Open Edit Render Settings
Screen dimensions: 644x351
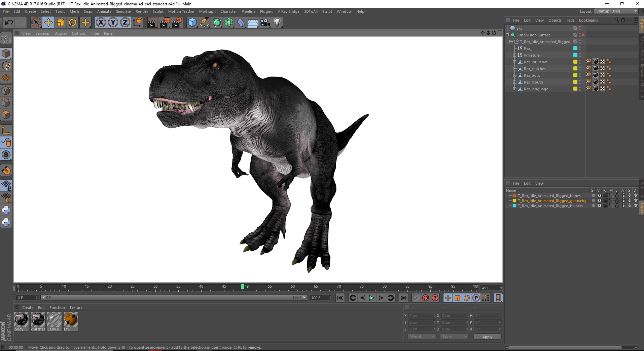click(177, 23)
